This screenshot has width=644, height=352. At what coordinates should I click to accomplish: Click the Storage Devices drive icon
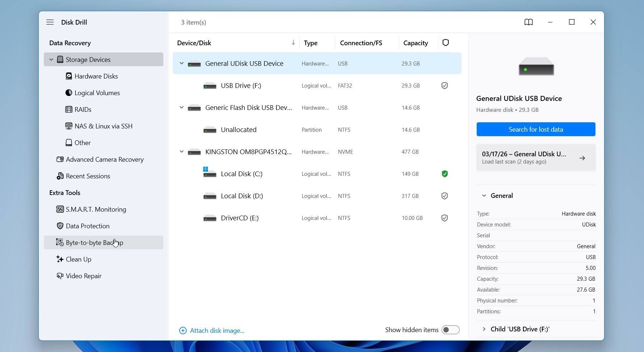(60, 59)
